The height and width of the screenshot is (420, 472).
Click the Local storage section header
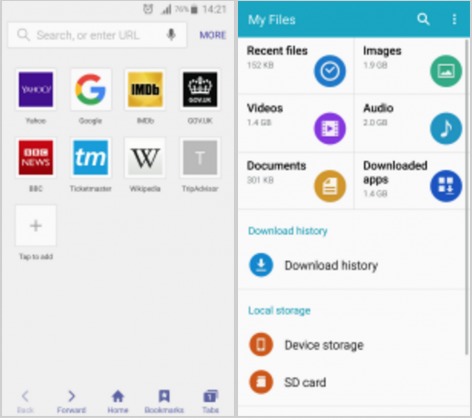279,310
